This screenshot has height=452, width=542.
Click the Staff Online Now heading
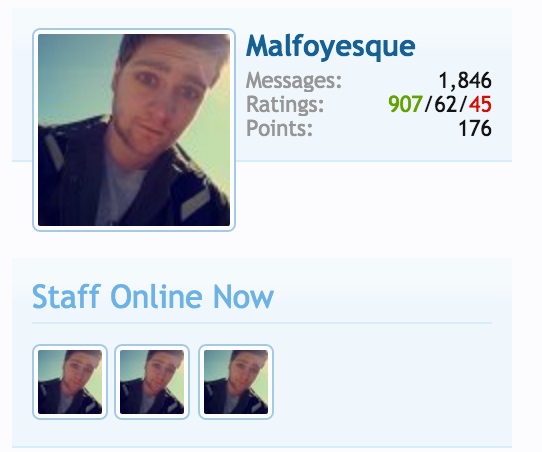click(x=153, y=296)
